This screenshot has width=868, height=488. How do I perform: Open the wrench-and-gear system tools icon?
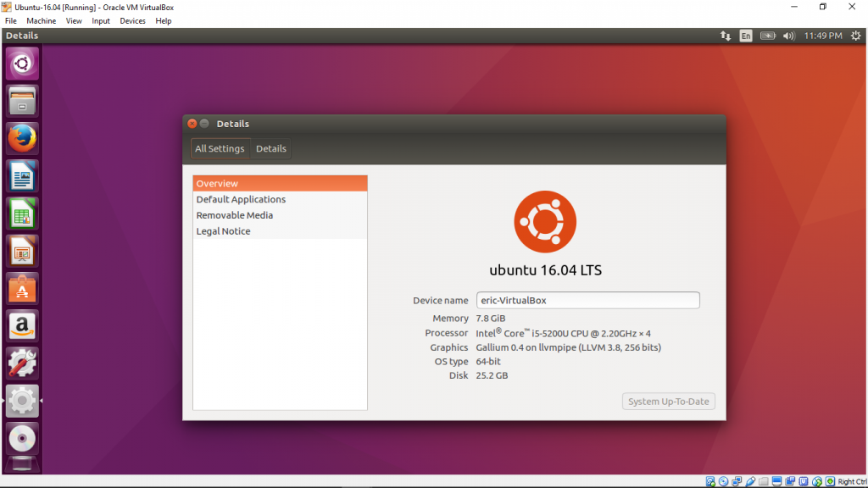click(x=22, y=363)
